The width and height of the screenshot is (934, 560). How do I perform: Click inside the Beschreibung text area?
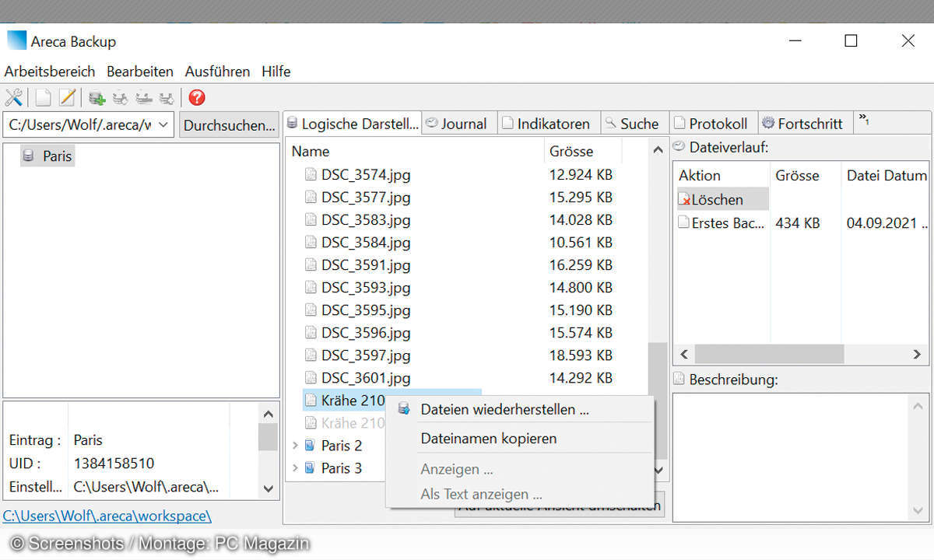pos(790,457)
